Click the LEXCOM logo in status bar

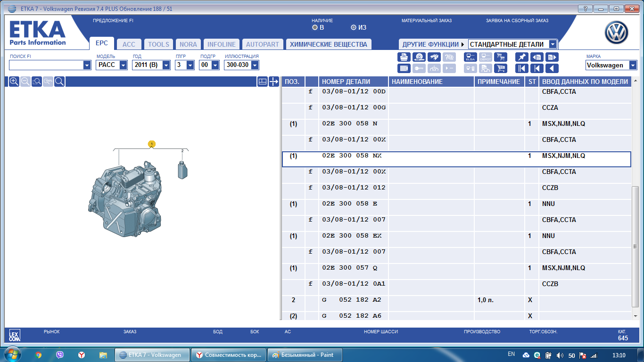coord(15,335)
